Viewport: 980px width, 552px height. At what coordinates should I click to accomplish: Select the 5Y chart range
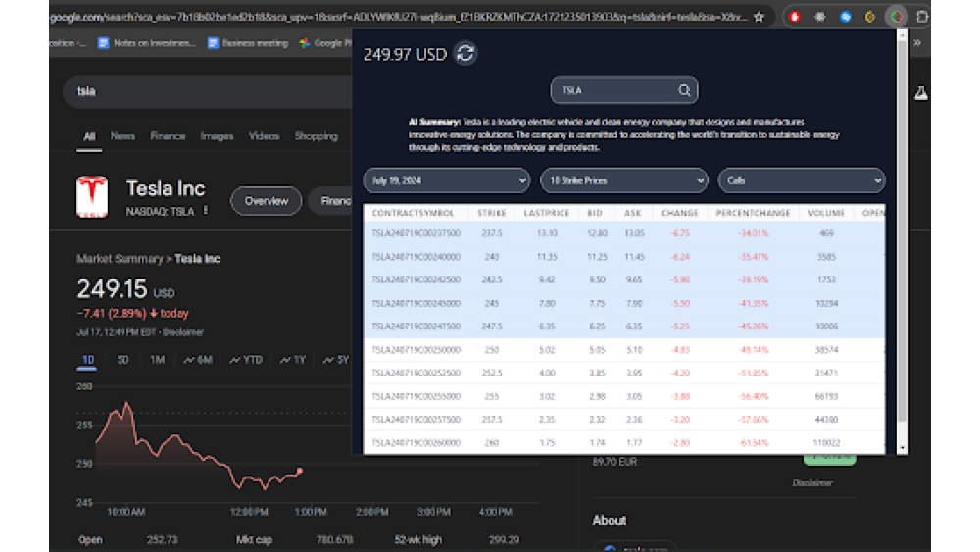pos(335,360)
